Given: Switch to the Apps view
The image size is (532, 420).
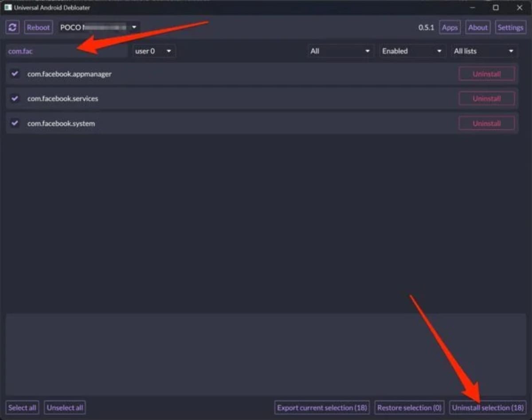Looking at the screenshot, I should pyautogui.click(x=450, y=27).
